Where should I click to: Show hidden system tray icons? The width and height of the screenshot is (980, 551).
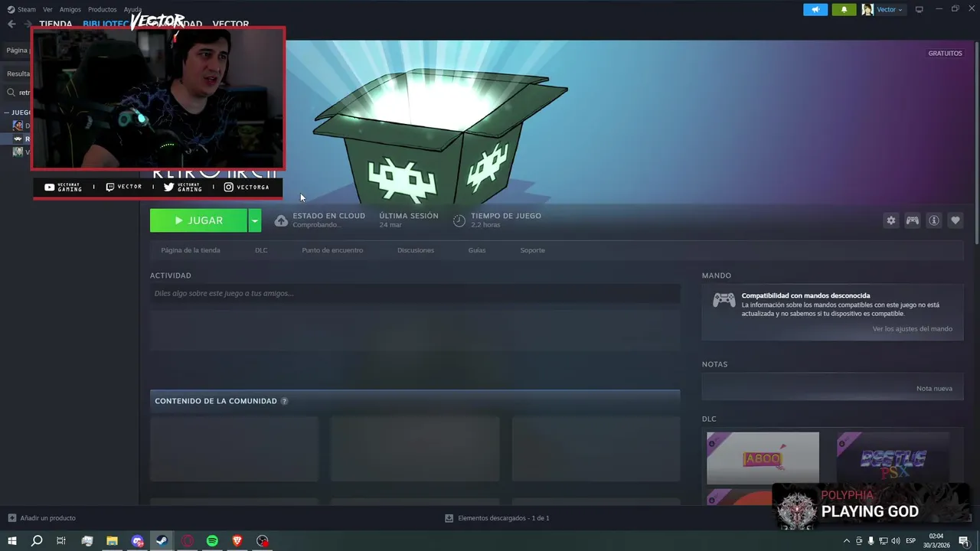tap(846, 541)
